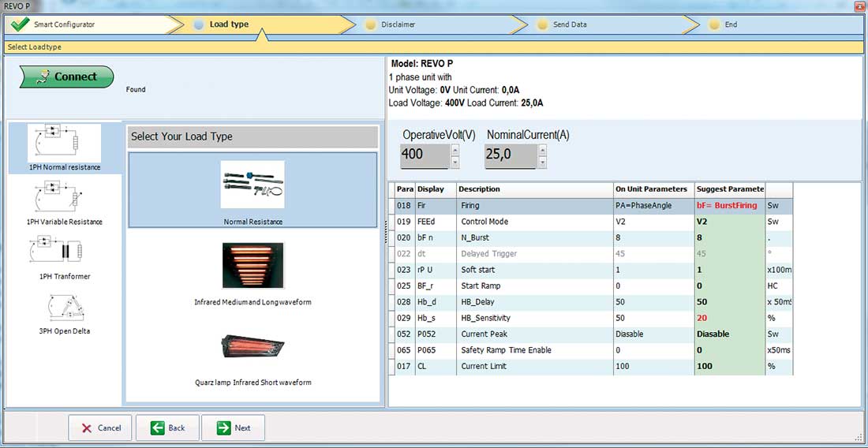Select Safety Ramp Time Enable description cell
This screenshot has height=448, width=868.
click(535, 350)
